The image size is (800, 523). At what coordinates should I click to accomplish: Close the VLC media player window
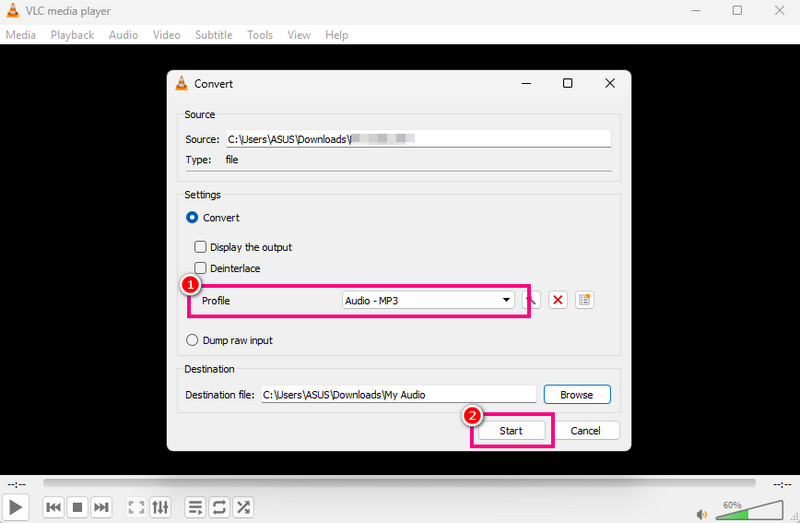[779, 10]
